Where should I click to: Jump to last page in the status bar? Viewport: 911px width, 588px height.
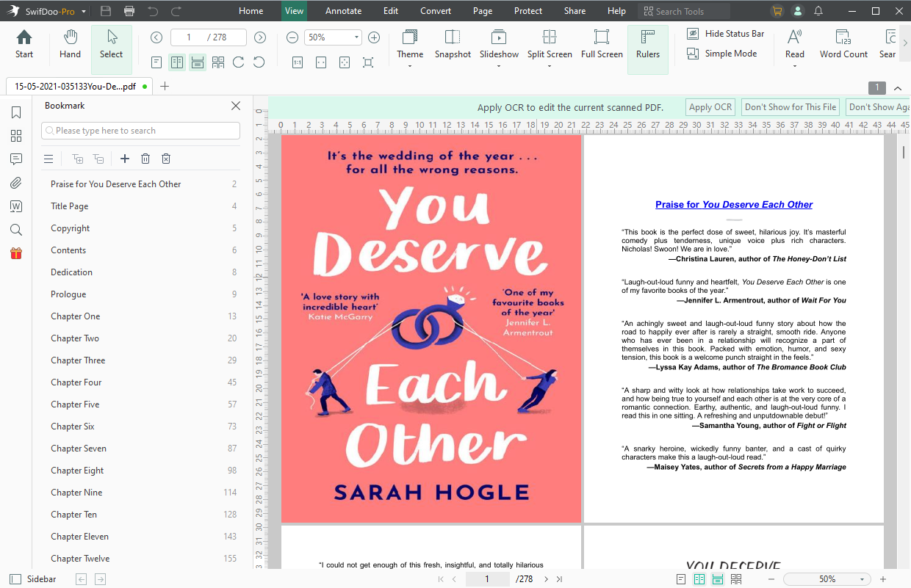(560, 579)
